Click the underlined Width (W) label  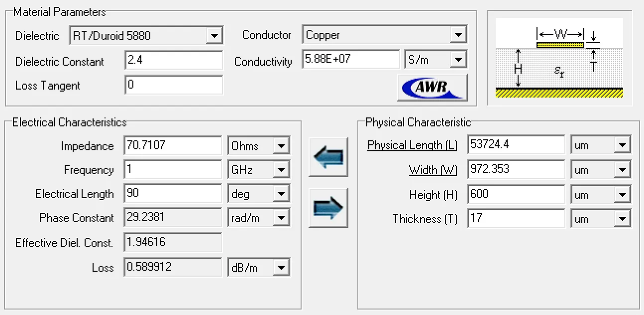coord(432,170)
